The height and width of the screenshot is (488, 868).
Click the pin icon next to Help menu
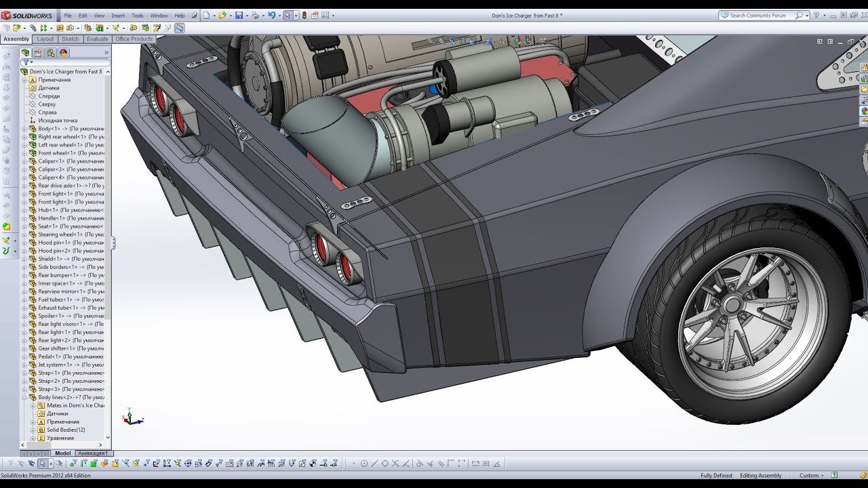click(x=195, y=15)
